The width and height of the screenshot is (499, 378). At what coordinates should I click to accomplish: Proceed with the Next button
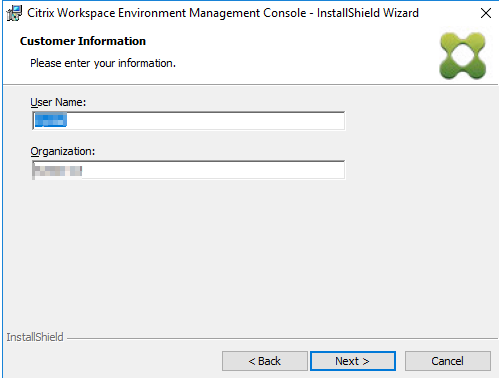tap(353, 361)
